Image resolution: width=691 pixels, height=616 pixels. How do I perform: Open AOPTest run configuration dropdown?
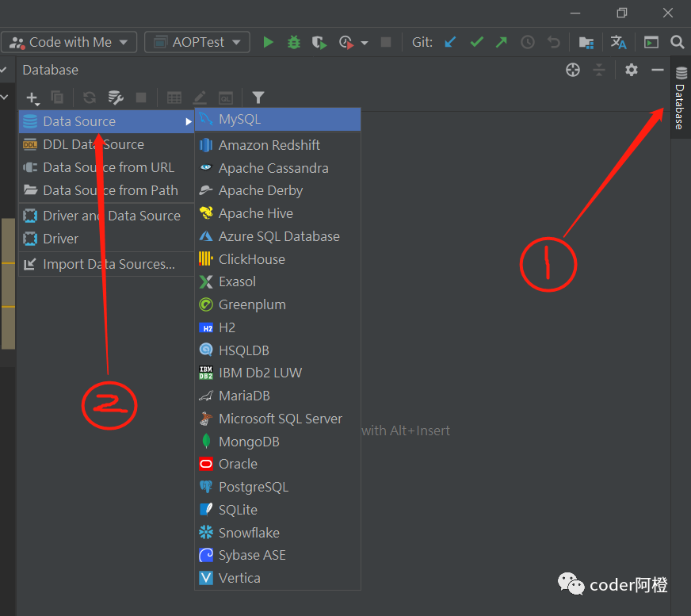click(197, 42)
